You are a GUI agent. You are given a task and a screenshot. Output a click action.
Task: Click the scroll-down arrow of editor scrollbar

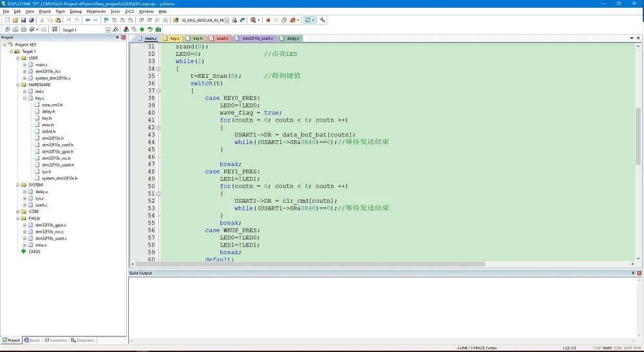click(638, 259)
